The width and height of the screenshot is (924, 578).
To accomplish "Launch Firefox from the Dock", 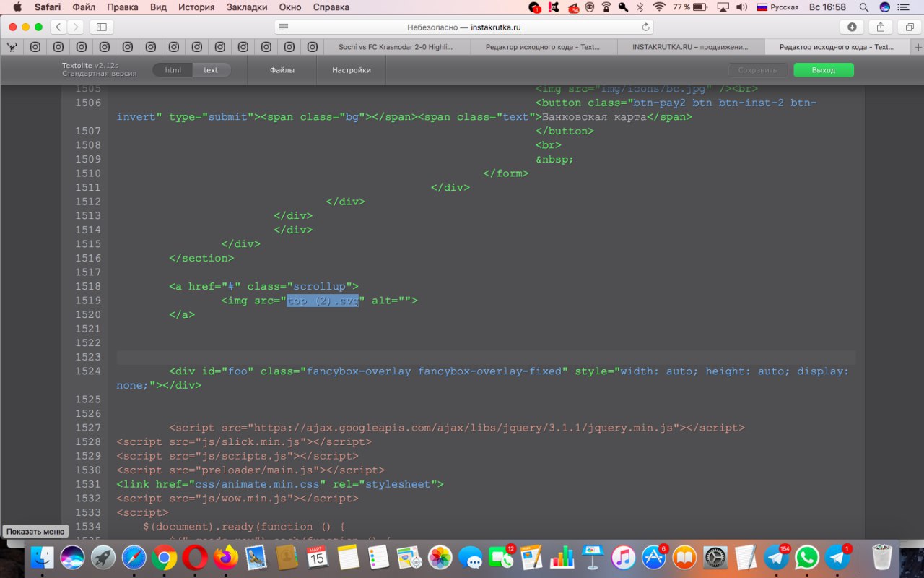I will point(225,558).
